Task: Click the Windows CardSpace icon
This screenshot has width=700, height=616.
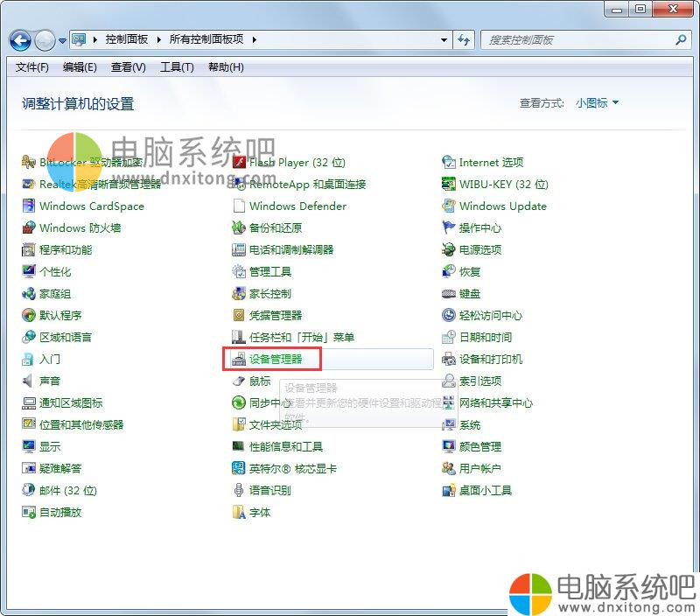Action: coord(29,206)
